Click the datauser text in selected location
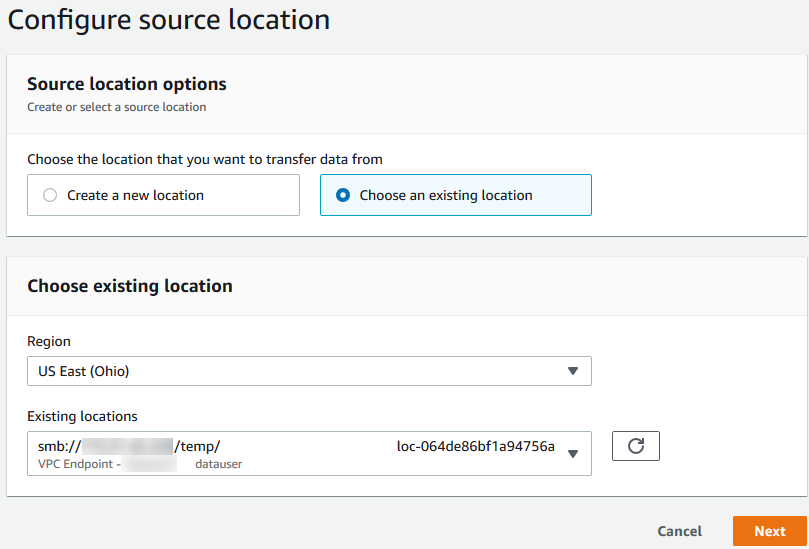Image resolution: width=809 pixels, height=549 pixels. coord(218,464)
